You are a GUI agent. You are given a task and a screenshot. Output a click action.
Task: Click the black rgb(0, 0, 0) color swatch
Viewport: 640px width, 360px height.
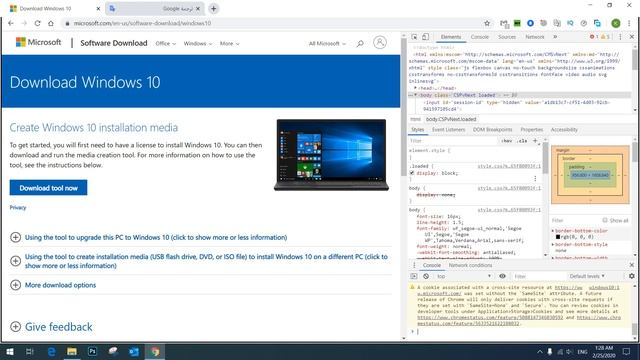pyautogui.click(x=558, y=237)
